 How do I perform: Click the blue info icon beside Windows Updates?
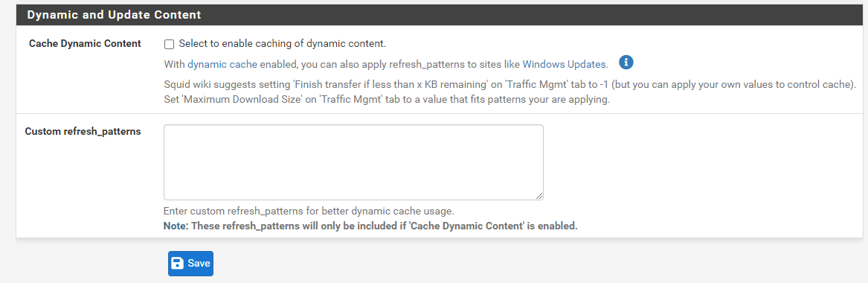coord(626,63)
